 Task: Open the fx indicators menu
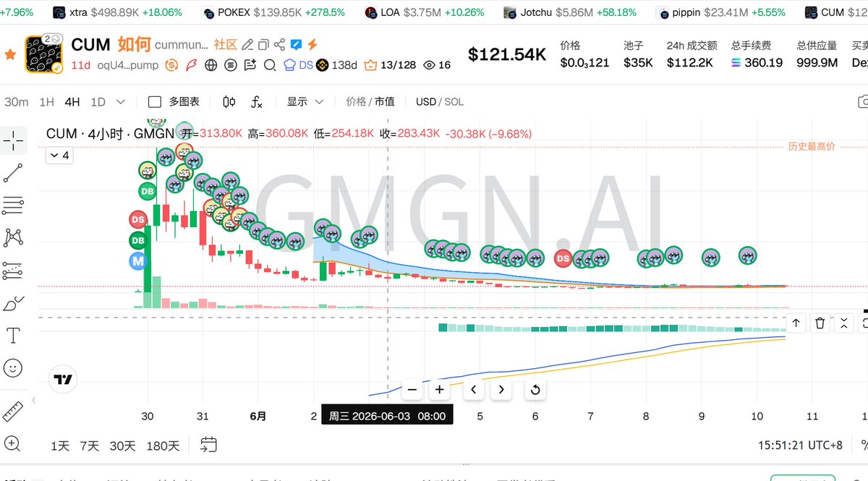(257, 102)
